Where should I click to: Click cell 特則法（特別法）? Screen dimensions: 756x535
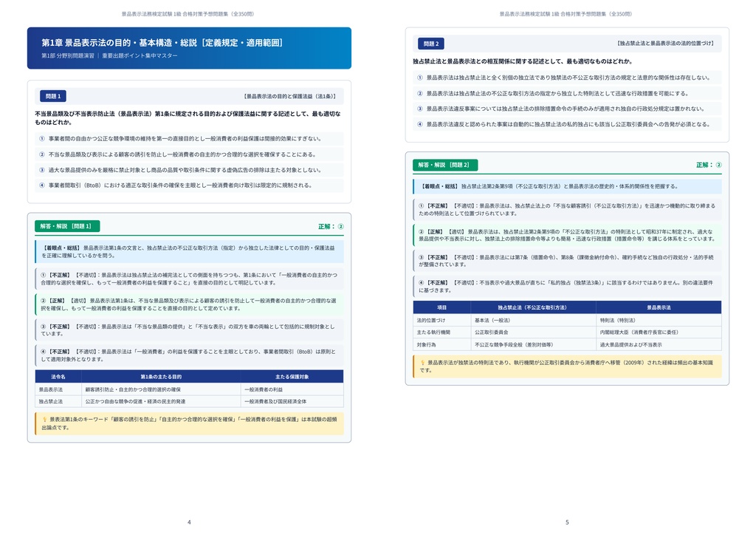tap(659, 320)
